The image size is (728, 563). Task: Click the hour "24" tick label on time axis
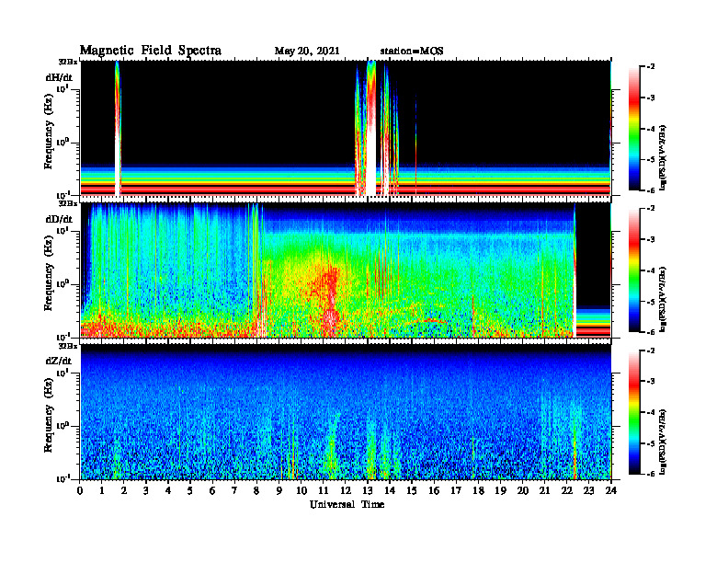click(611, 490)
